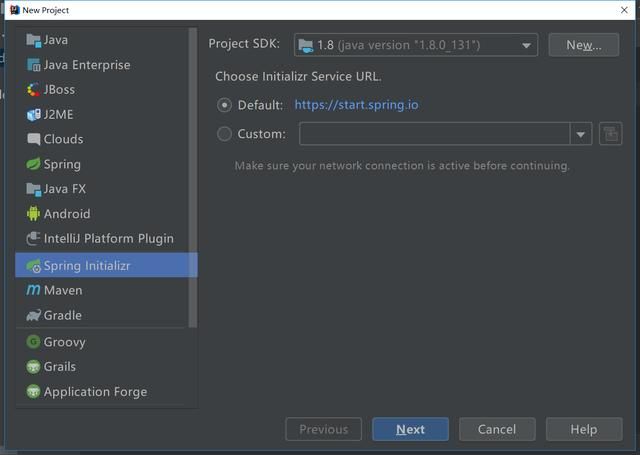Select the Gradle elephant icon
Viewport: 640px width, 455px height.
[33, 315]
